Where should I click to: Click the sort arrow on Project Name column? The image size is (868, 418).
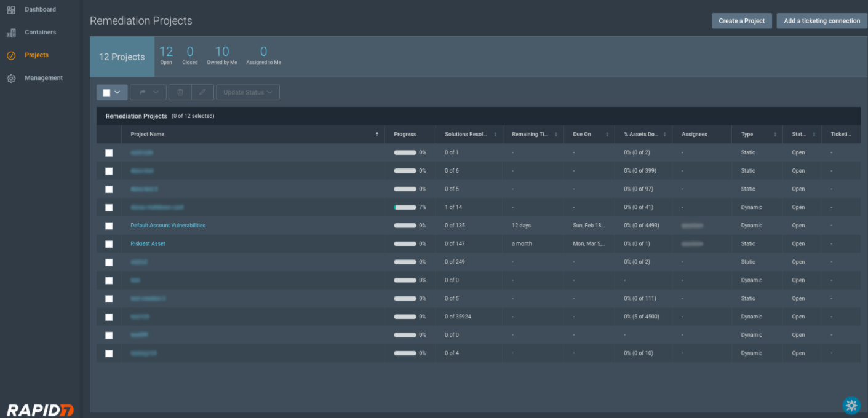point(377,134)
